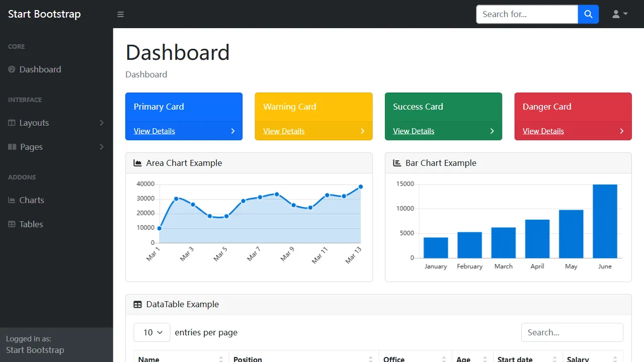Expand the Layouts submenu chevron
The width and height of the screenshot is (644, 362).
102,123
